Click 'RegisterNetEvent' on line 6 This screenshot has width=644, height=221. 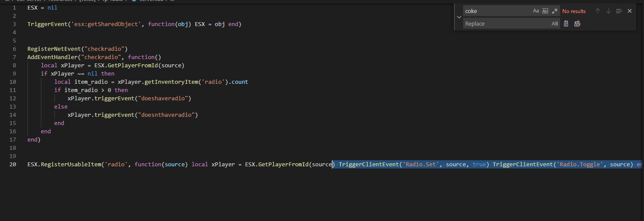point(54,49)
